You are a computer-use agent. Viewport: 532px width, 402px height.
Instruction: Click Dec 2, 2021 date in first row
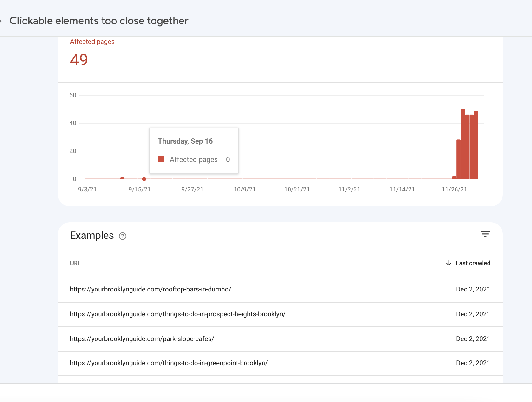[x=473, y=289]
